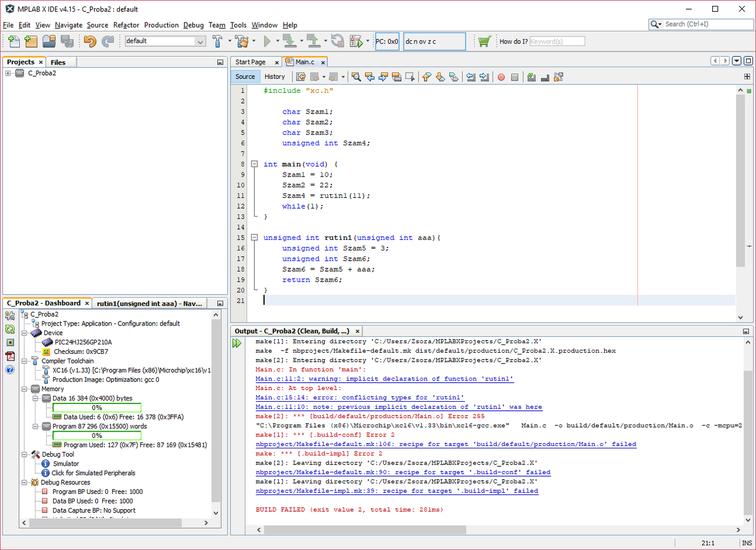Click the conflicting types error link
Screen dimensions: 756x550
pos(360,398)
